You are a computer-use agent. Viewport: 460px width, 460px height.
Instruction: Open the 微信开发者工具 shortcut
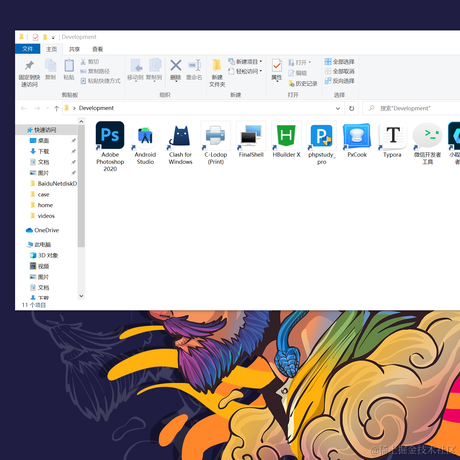point(428,143)
